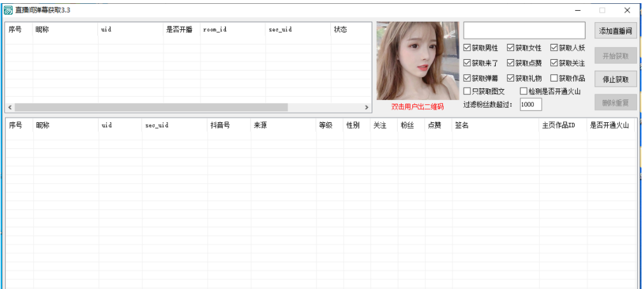644x289 pixels.
Task: Click the 是否开播 column header
Action: click(179, 30)
